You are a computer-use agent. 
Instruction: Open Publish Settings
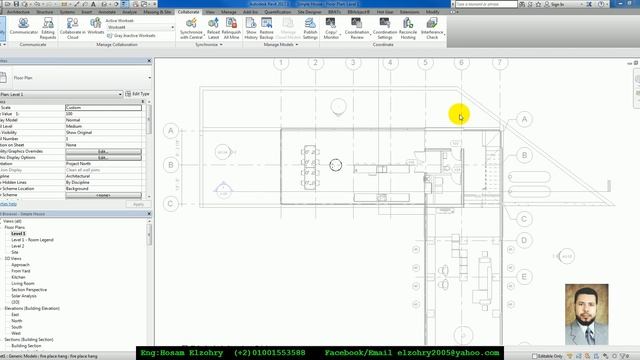(310, 28)
